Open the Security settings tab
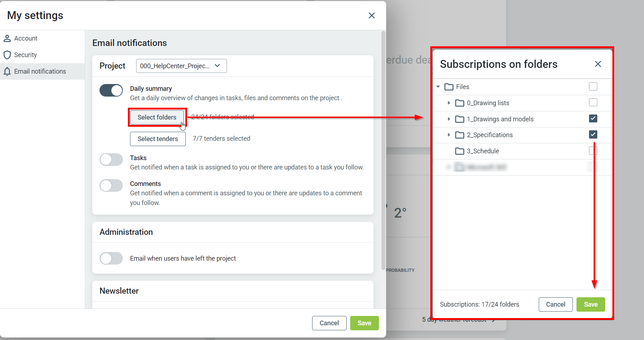Image resolution: width=644 pixels, height=340 pixels. click(25, 55)
